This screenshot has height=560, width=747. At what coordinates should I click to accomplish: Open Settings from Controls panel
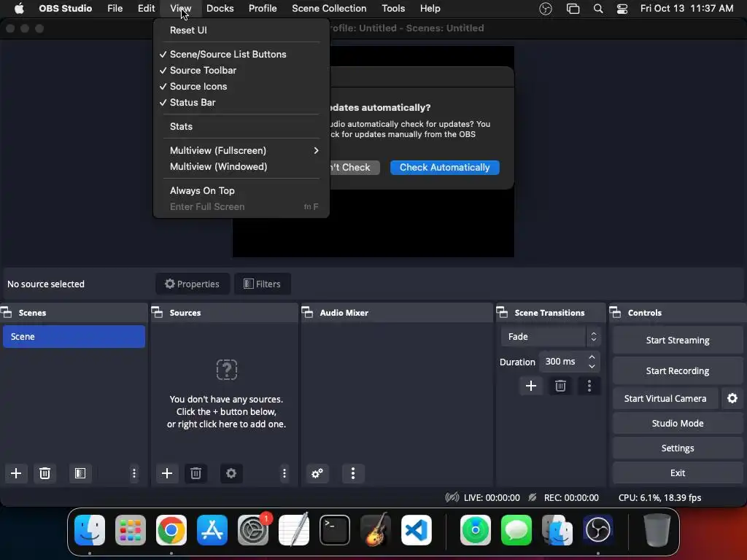coord(678,448)
